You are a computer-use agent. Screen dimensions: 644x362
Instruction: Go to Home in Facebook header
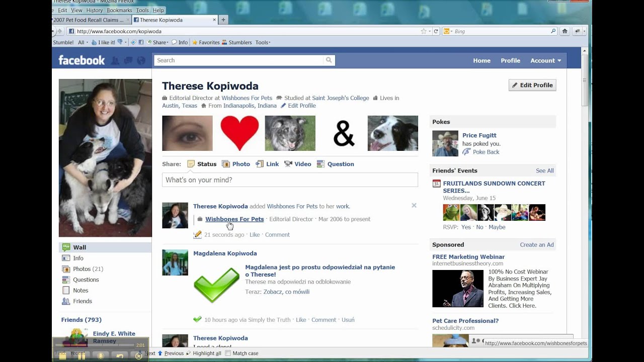click(481, 60)
